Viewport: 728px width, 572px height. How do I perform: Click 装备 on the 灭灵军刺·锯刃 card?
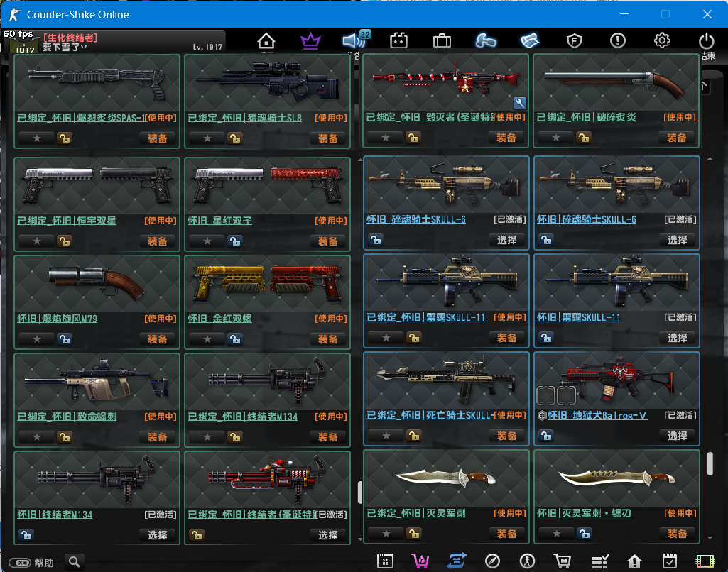678,534
